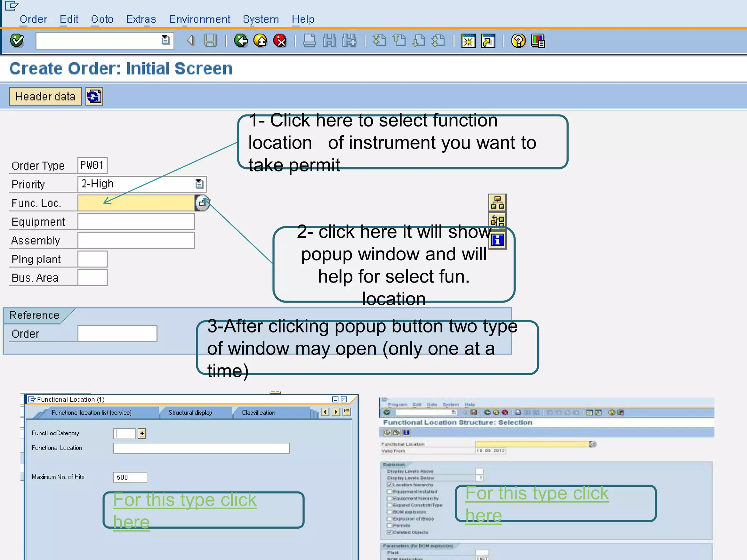The height and width of the screenshot is (560, 747).
Task: Toggle the Location hierarchy checkbox
Action: [390, 485]
